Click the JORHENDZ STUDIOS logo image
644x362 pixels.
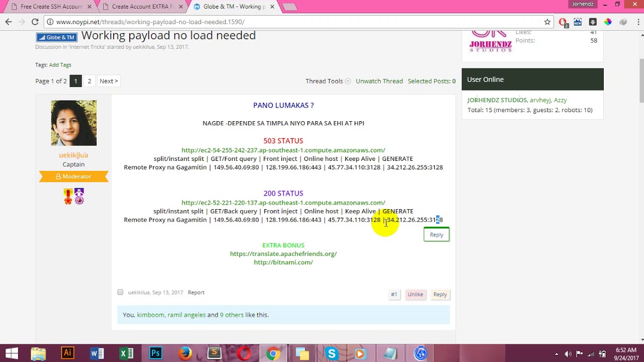tap(491, 41)
